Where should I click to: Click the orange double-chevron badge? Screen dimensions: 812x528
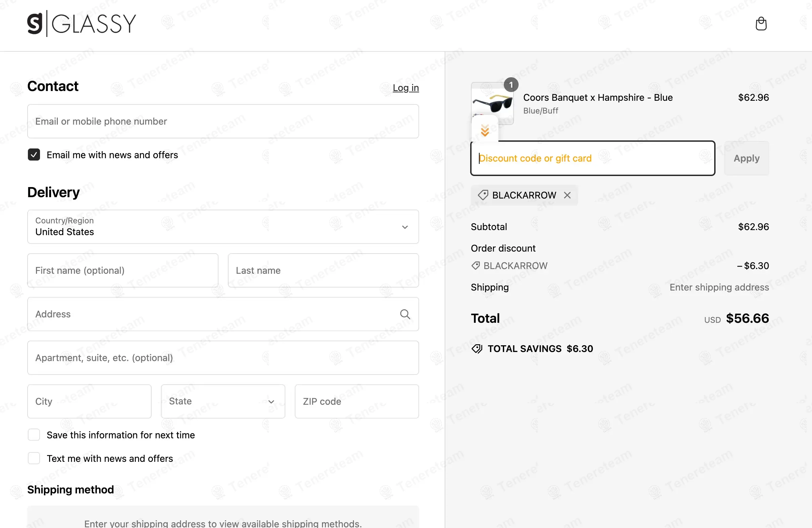tap(485, 130)
